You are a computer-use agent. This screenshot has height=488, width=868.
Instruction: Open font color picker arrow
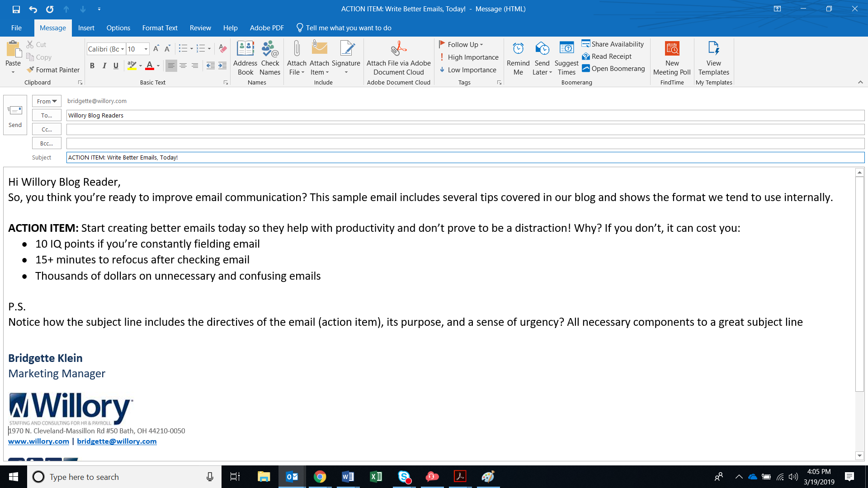click(x=158, y=66)
